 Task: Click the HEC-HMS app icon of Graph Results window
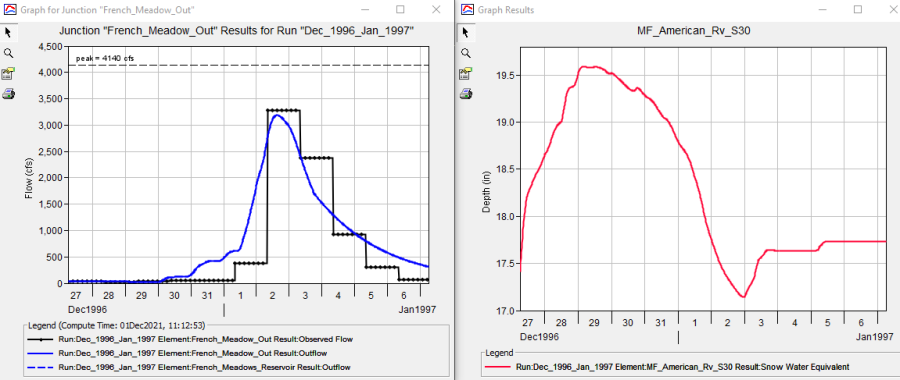pyautogui.click(x=467, y=10)
